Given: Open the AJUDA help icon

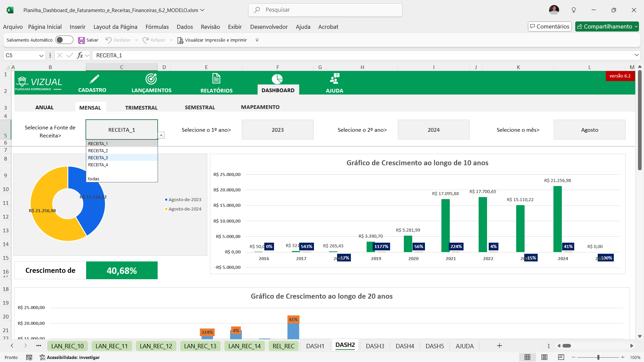Looking at the screenshot, I should [x=334, y=79].
